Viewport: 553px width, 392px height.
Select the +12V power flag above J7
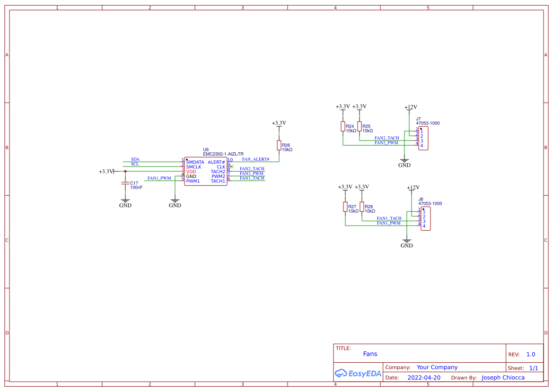tap(411, 107)
